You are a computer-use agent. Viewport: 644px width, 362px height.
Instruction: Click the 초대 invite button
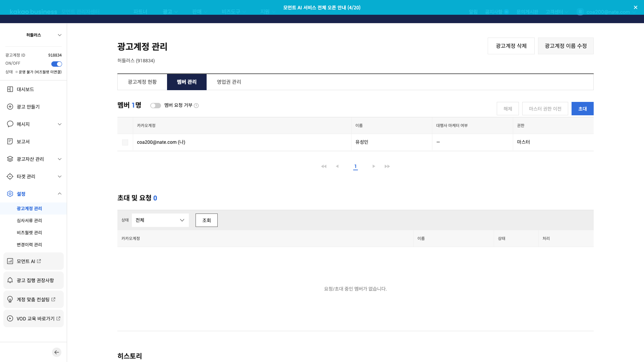coord(583,109)
